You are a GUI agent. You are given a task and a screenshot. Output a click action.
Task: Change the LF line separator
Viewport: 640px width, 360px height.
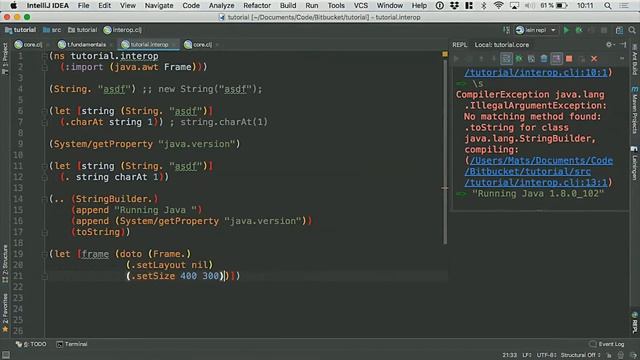point(527,355)
